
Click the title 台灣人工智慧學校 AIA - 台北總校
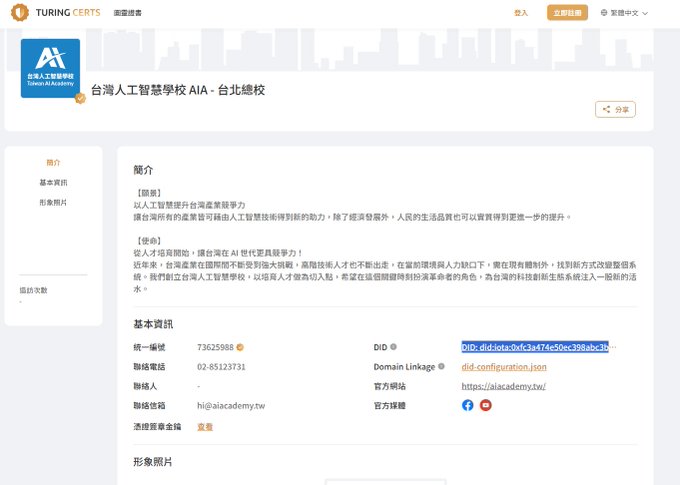(x=178, y=90)
